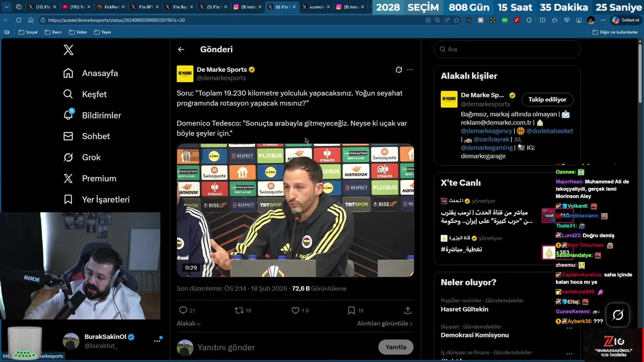Open the @demarkegaming mention link
Image resolution: width=644 pixels, height=362 pixels.
click(487, 148)
